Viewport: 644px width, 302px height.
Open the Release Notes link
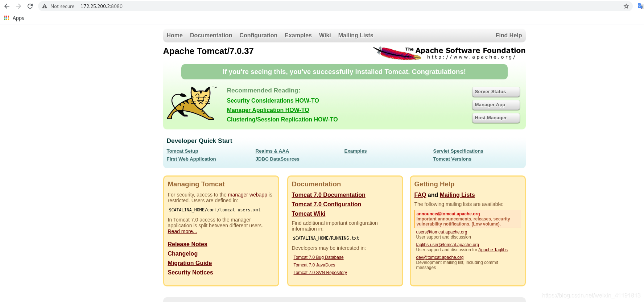click(x=187, y=244)
